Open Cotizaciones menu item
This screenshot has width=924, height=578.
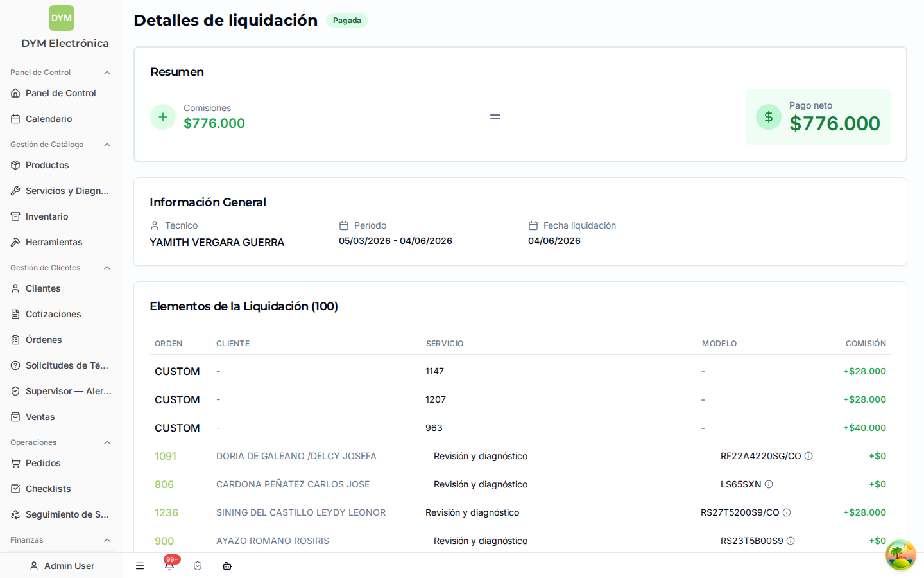[61, 314]
